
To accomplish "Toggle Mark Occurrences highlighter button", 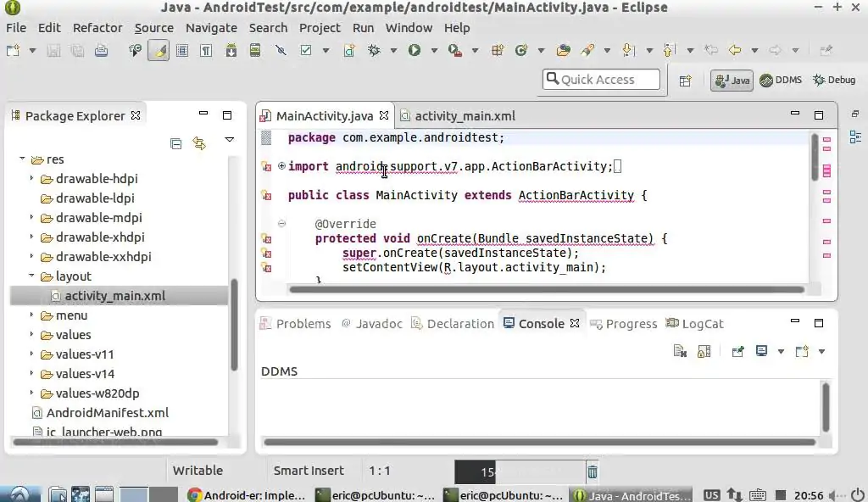I will pyautogui.click(x=159, y=50).
